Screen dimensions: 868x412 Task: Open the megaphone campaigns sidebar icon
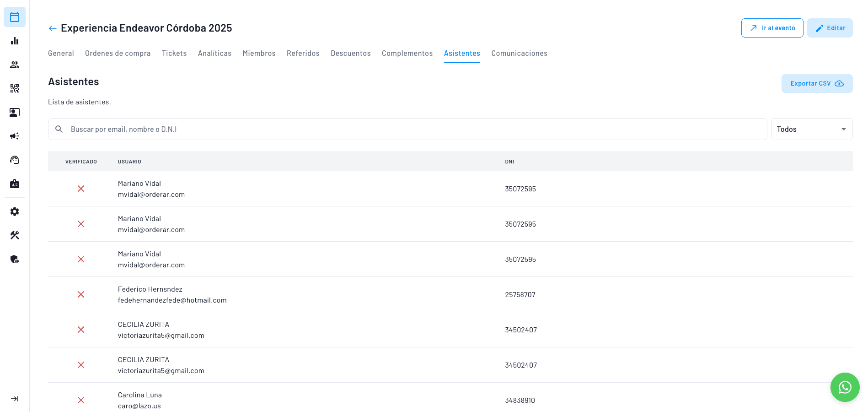tap(15, 136)
